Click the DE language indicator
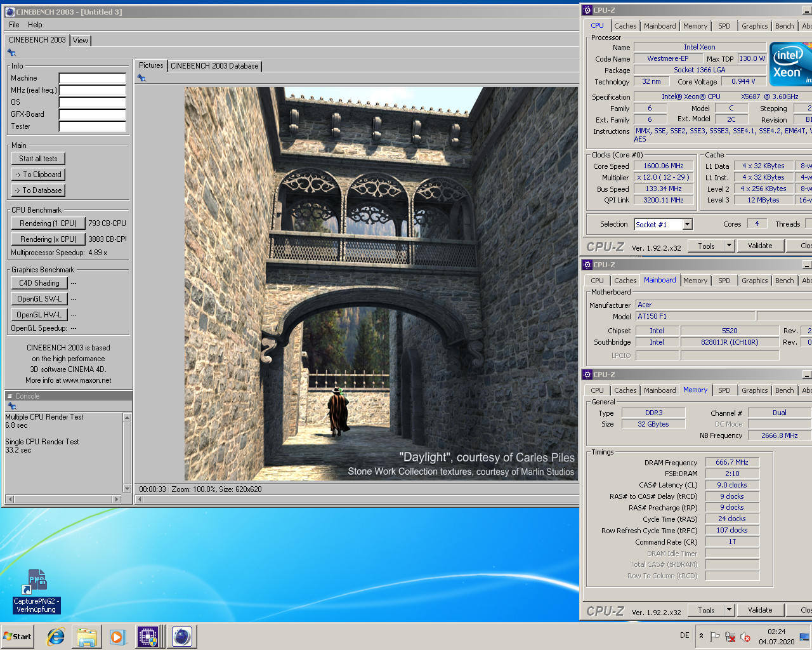Screen dimensions: 812x650 684,635
